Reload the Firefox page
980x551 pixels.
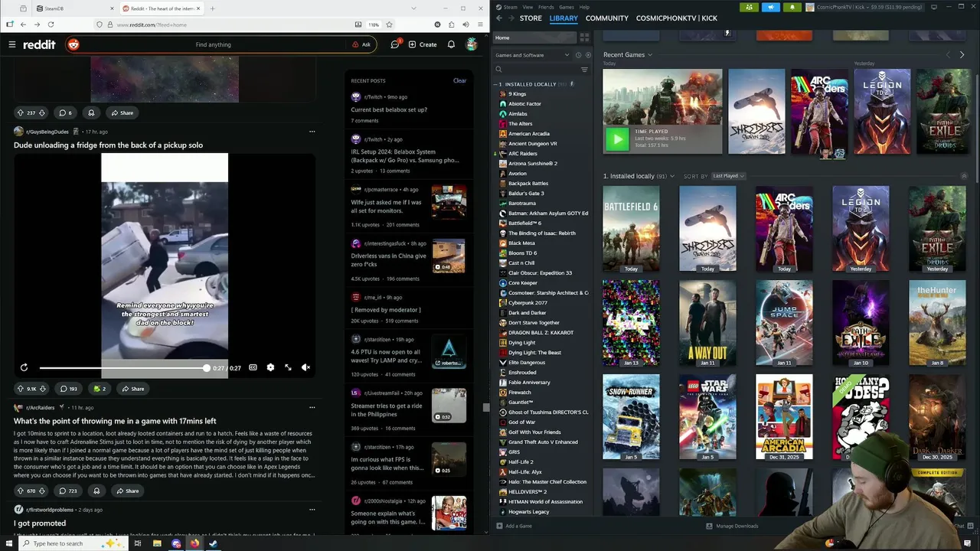pyautogui.click(x=52, y=24)
